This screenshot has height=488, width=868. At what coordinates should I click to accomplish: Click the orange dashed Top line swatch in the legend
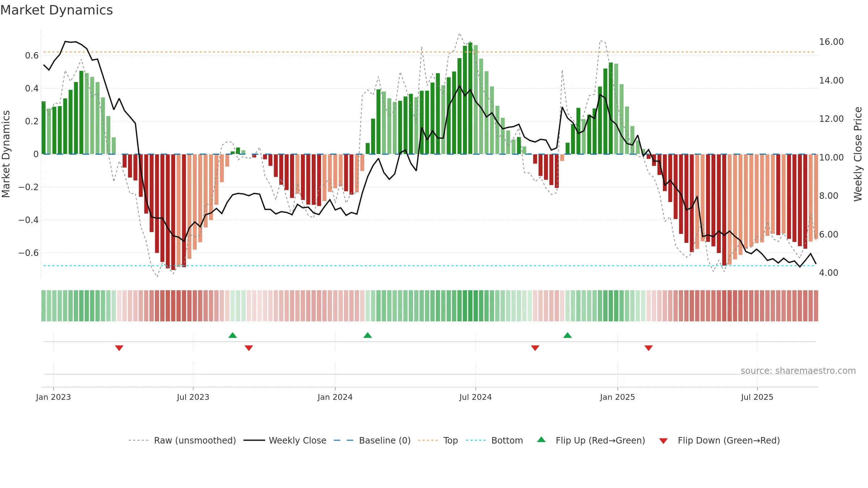[x=428, y=440]
